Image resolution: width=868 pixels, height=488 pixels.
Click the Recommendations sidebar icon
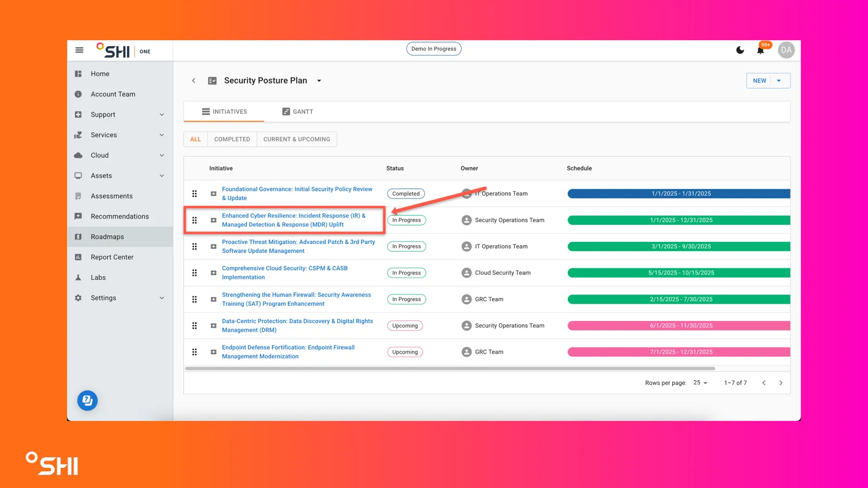pyautogui.click(x=78, y=216)
